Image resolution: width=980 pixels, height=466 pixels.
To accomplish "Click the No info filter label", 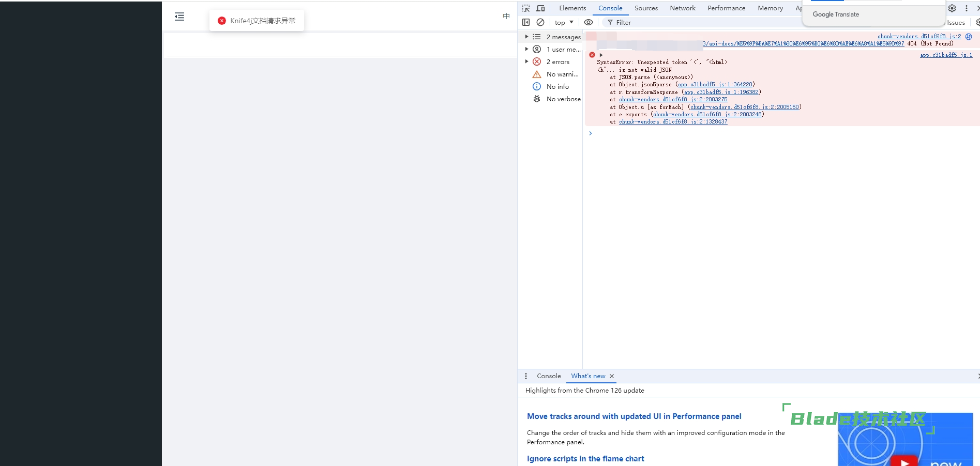I will click(557, 87).
